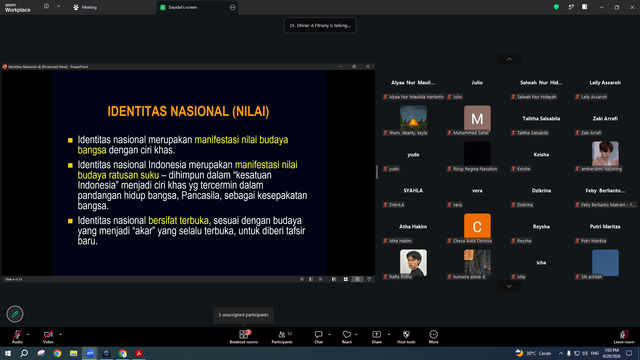
Task: Click Atha Hakim participant name
Action: point(413,227)
